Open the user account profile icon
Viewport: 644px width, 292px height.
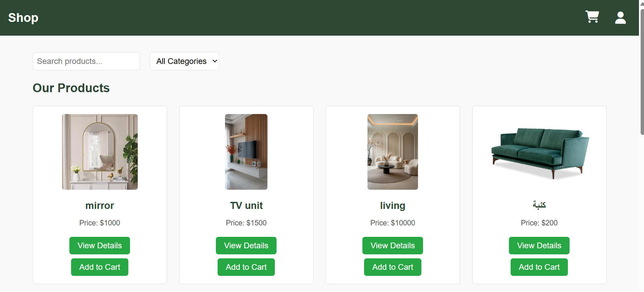pyautogui.click(x=620, y=17)
